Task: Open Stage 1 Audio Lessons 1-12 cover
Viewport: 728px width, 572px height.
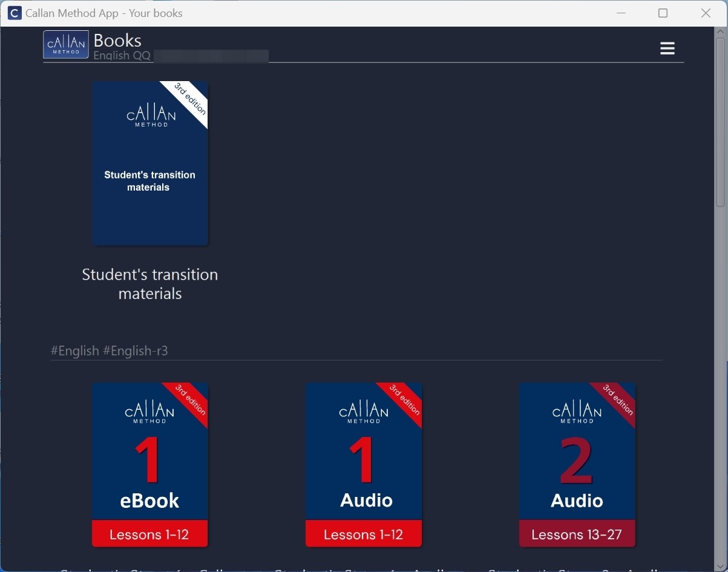Action: [x=364, y=465]
